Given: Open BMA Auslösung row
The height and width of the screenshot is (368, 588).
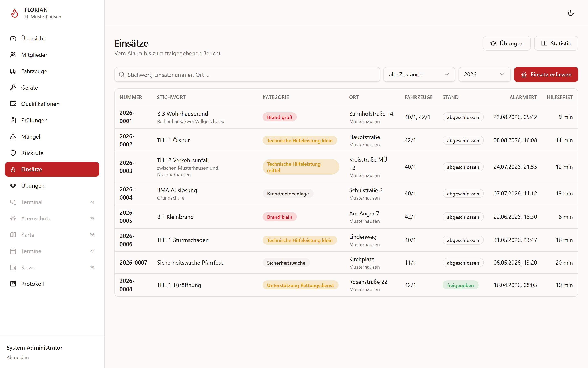Looking at the screenshot, I should click(x=346, y=193).
